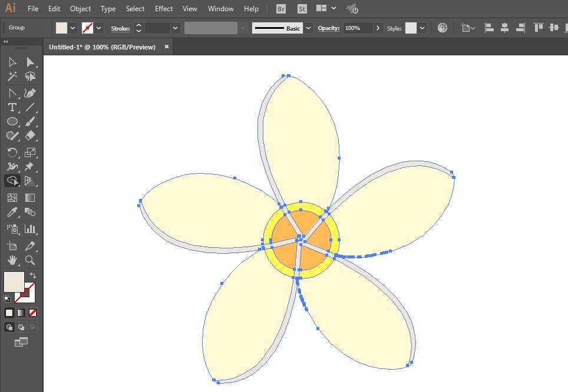568x392 pixels.
Task: Click the Opacity label link
Action: click(328, 28)
